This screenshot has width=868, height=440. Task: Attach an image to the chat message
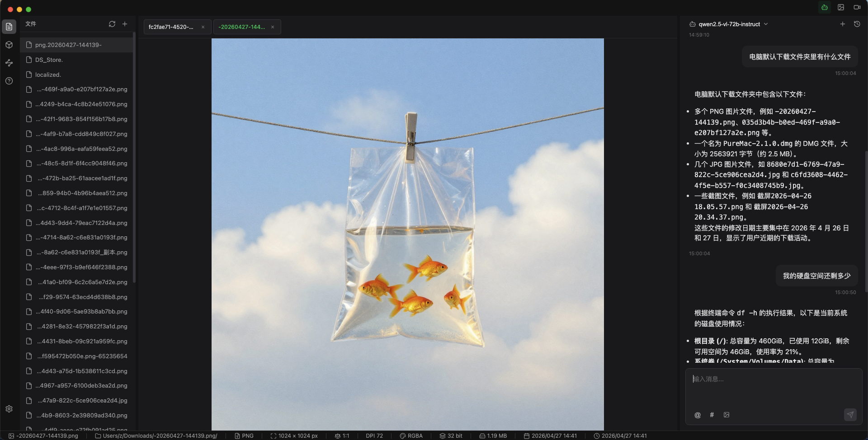(726, 415)
